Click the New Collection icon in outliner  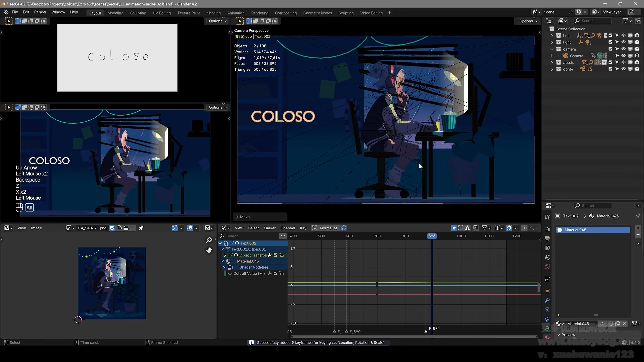tap(638, 21)
